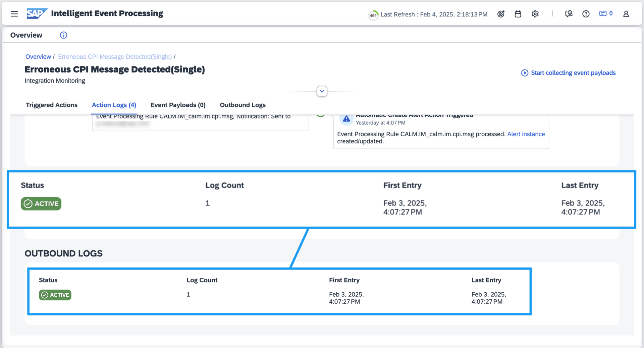
Task: Open the feedback chat smiley icon
Action: point(569,14)
